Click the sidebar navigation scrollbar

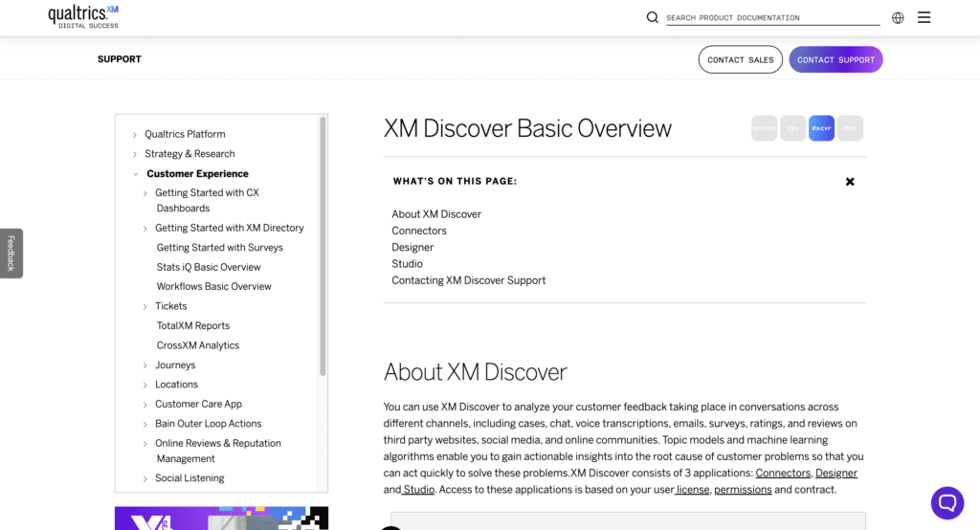(323, 246)
